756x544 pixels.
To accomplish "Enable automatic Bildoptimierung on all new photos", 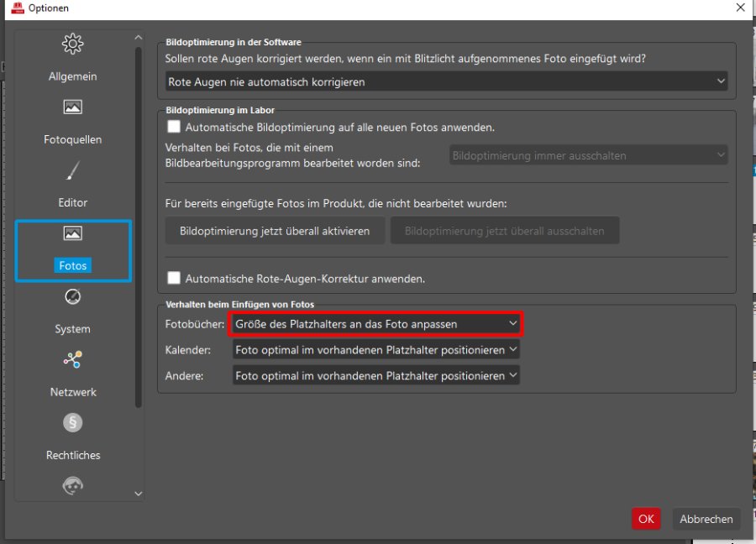I will click(174, 128).
